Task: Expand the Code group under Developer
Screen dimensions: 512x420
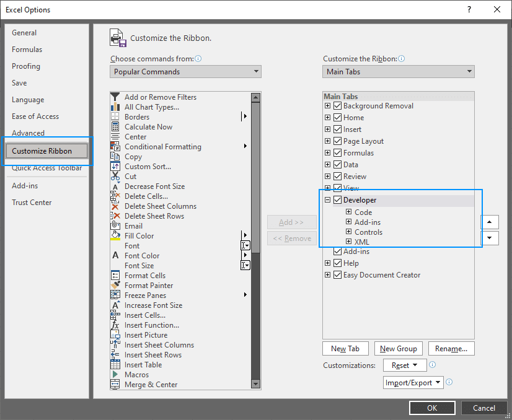Action: [x=349, y=211]
